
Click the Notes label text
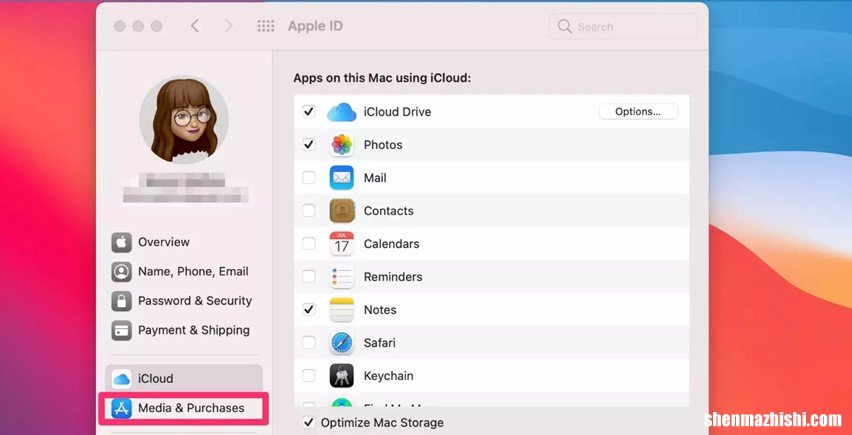point(380,310)
